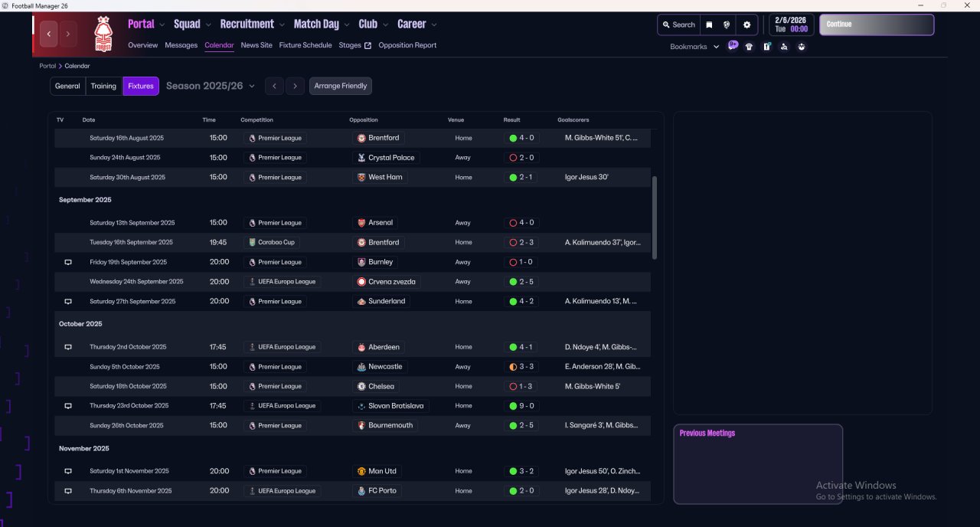Open the Season 2025/26 selector dropdown
Image resolution: width=980 pixels, height=527 pixels.
pyautogui.click(x=211, y=86)
